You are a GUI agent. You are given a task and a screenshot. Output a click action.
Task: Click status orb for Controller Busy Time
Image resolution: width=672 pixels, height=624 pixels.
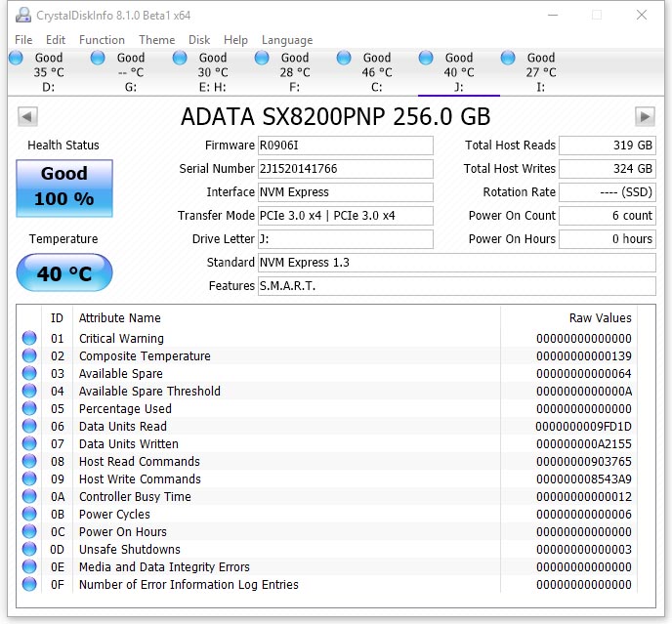coord(29,496)
